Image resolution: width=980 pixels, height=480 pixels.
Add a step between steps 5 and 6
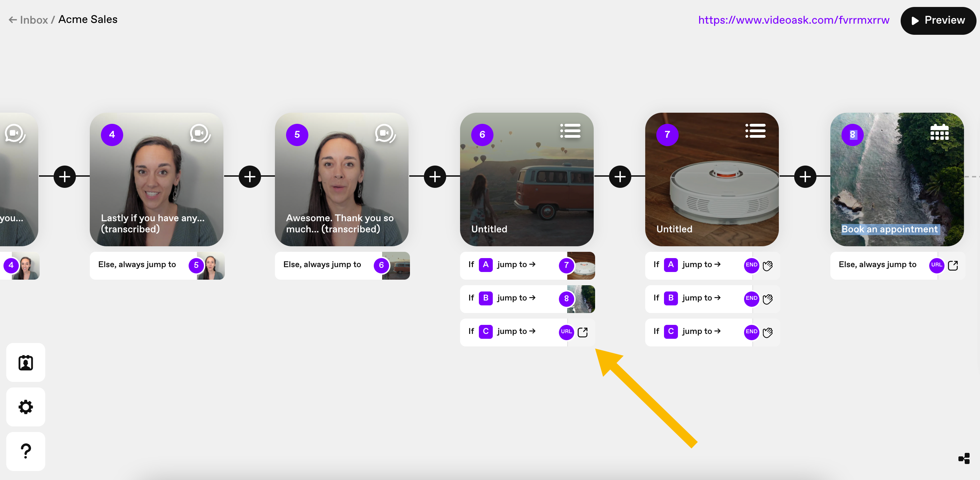[x=435, y=176]
